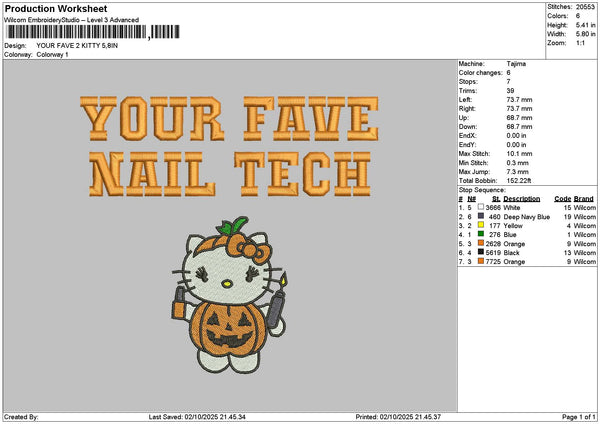Click the Trims value 39
Viewport: 600px width, 424px height.
click(x=510, y=91)
